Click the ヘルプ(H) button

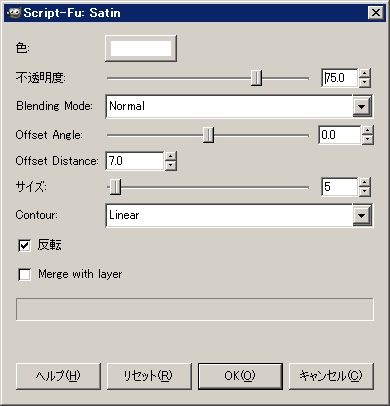pos(58,376)
